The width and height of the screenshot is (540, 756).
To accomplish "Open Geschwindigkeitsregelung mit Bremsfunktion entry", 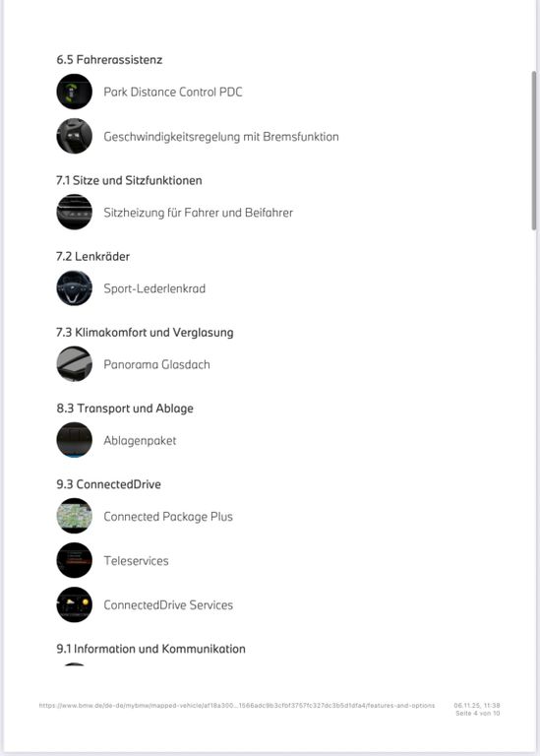I will tap(221, 137).
